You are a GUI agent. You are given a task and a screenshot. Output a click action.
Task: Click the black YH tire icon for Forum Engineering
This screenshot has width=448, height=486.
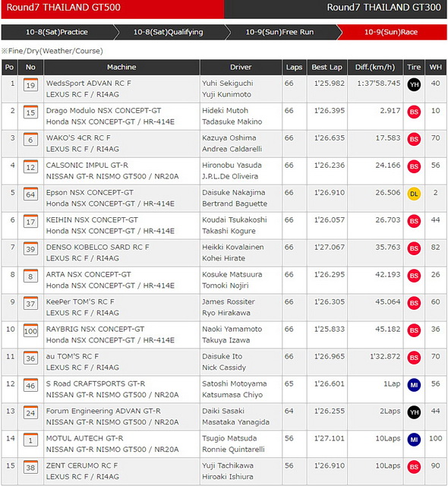414,412
